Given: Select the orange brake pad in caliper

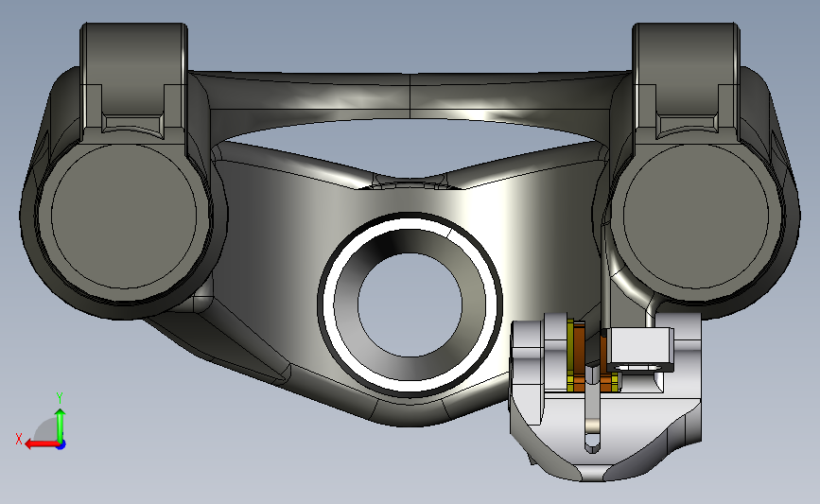Looking at the screenshot, I should [x=580, y=356].
